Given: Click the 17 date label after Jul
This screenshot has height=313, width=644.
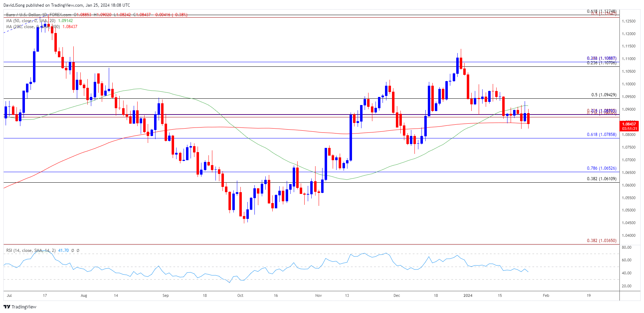Looking at the screenshot, I should click(45, 296).
